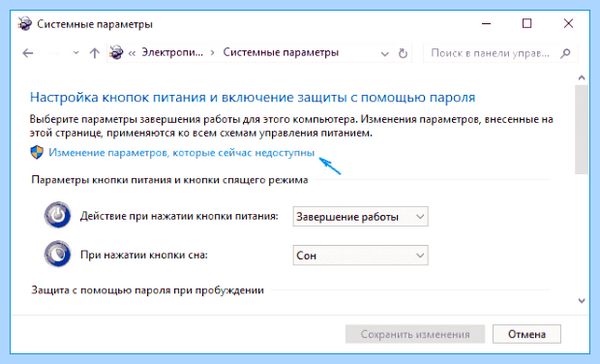This screenshot has width=600, height=364.
Task: Click the address bar power options icon
Action: [116, 52]
